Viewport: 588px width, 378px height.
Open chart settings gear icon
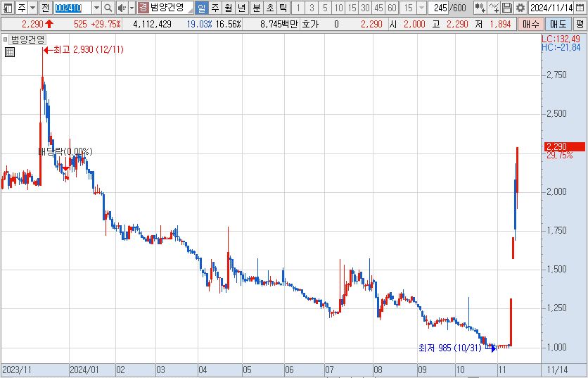pyautogui.click(x=520, y=8)
